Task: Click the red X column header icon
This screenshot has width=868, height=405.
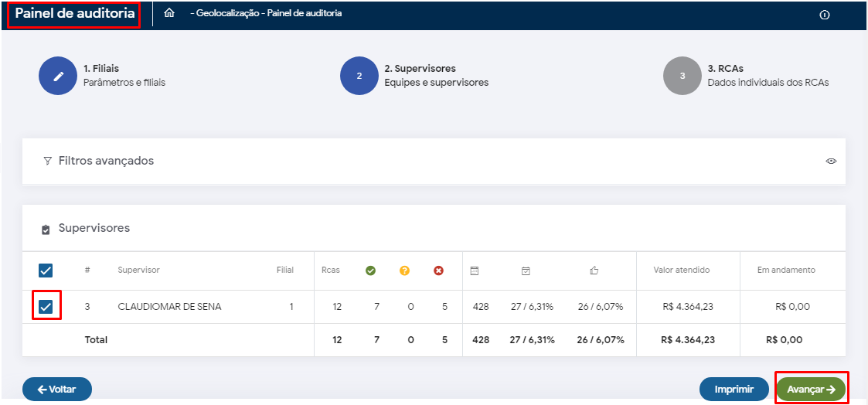Action: [x=438, y=271]
